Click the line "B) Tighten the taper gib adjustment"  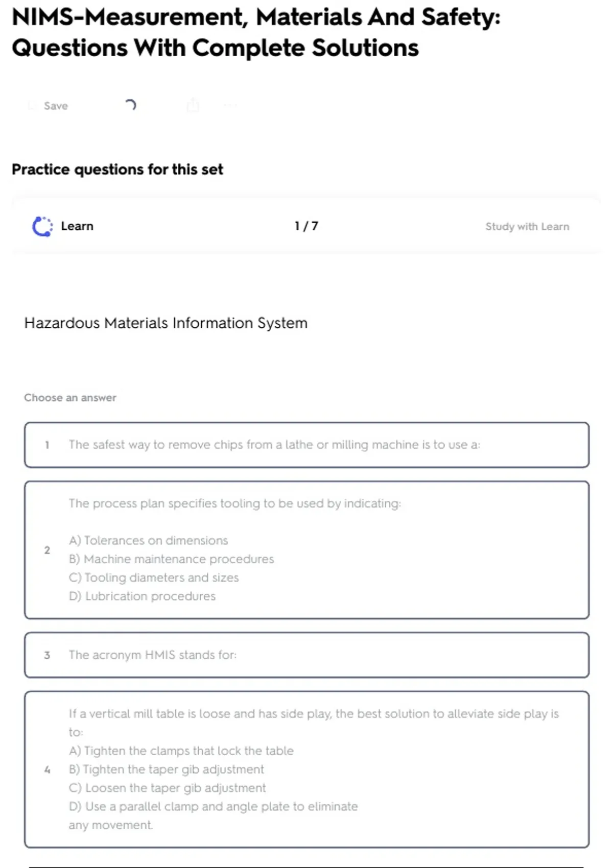pyautogui.click(x=167, y=769)
